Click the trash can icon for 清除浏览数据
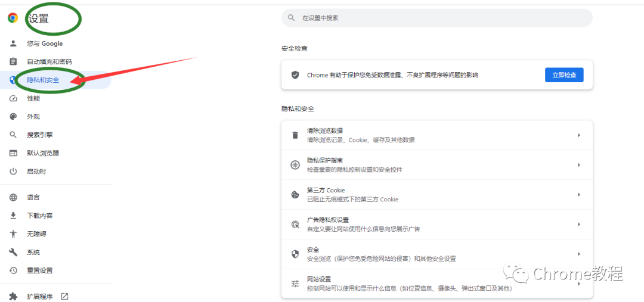The width and height of the screenshot is (644, 302). point(295,135)
